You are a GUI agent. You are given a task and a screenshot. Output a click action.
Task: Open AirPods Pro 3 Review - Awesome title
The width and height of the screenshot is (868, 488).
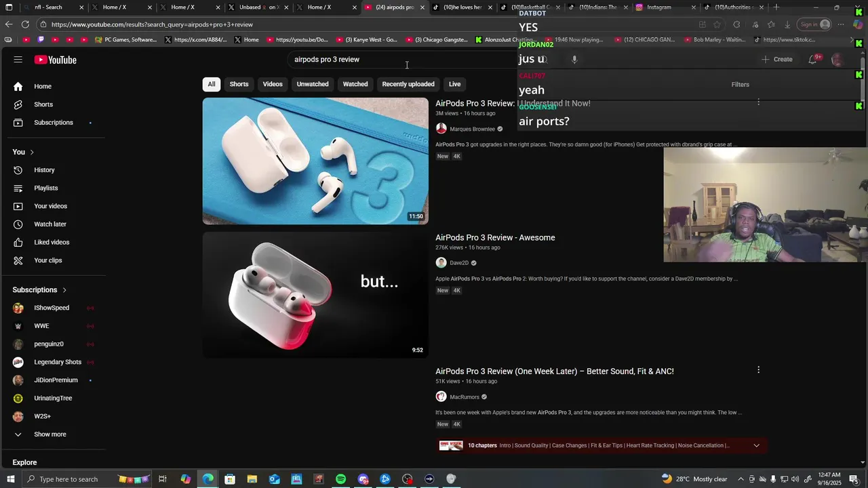click(x=495, y=237)
